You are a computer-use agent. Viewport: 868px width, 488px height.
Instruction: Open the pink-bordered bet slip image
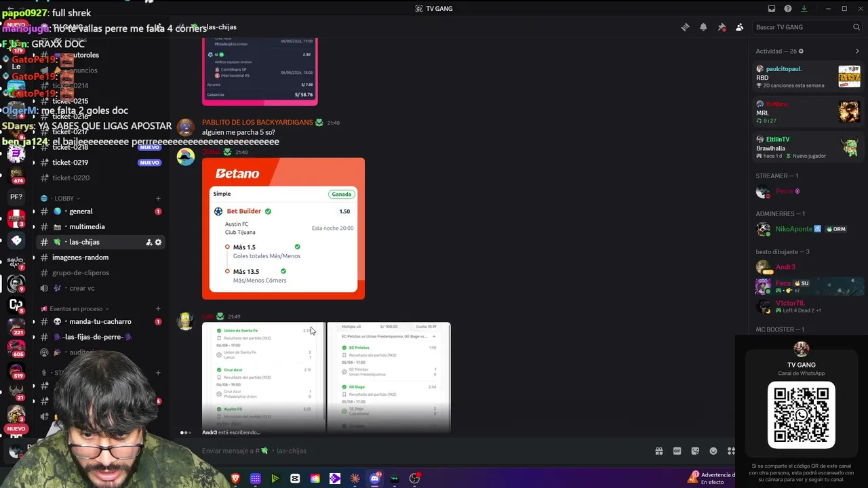[x=260, y=71]
